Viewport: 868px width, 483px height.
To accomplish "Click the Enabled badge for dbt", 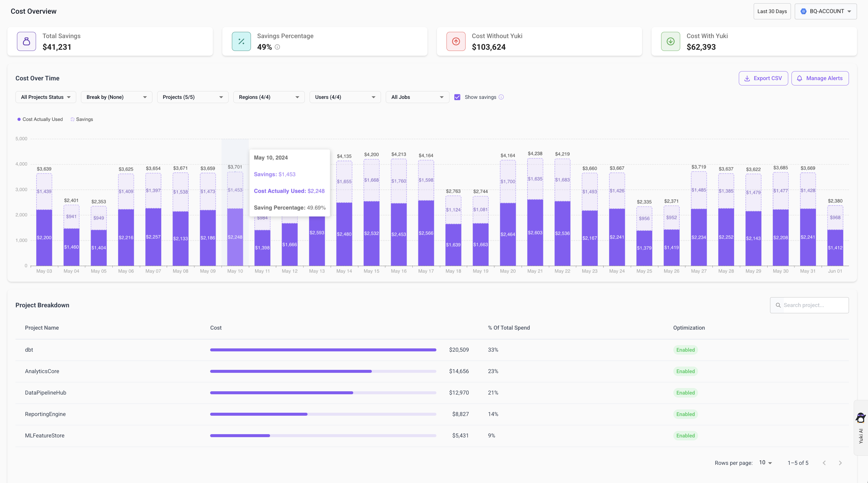I will [685, 350].
